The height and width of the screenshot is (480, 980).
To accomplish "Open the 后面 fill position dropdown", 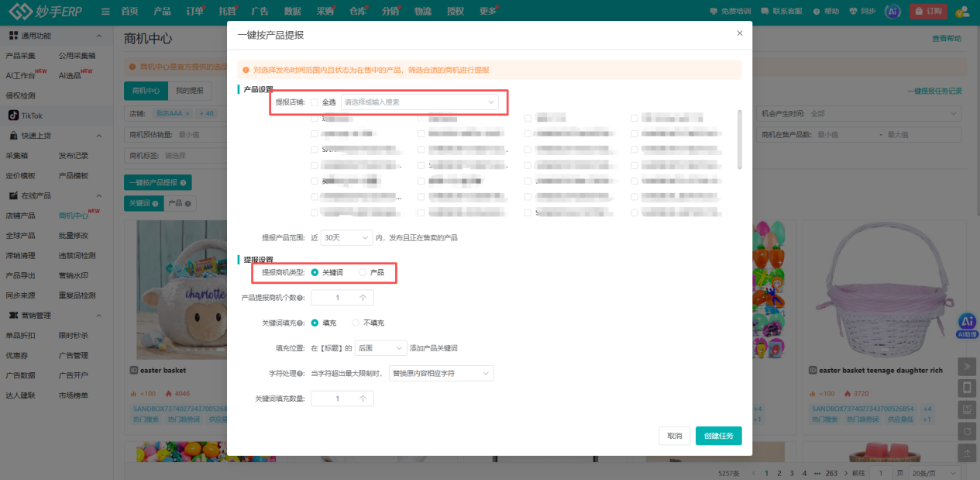I will click(x=381, y=348).
